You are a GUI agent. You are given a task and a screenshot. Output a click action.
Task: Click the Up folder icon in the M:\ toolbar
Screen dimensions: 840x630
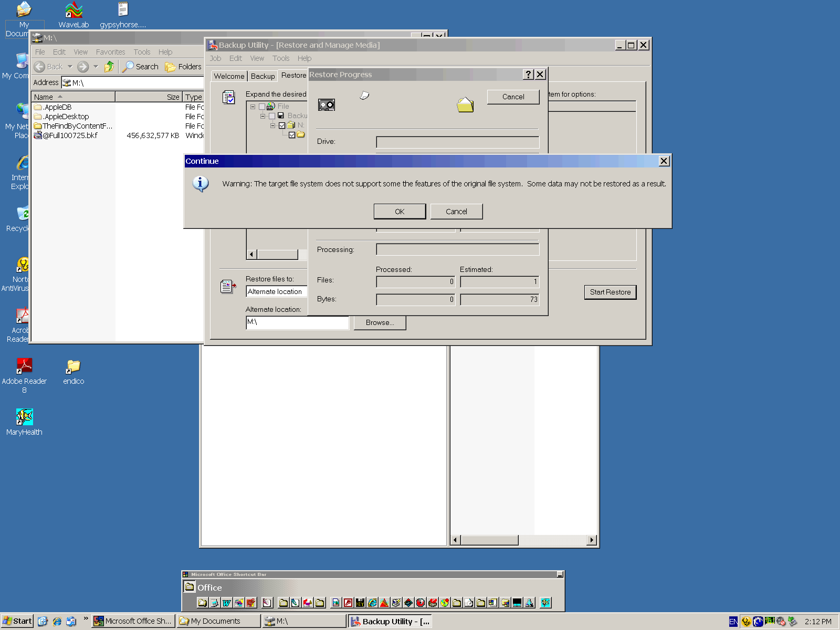(109, 67)
